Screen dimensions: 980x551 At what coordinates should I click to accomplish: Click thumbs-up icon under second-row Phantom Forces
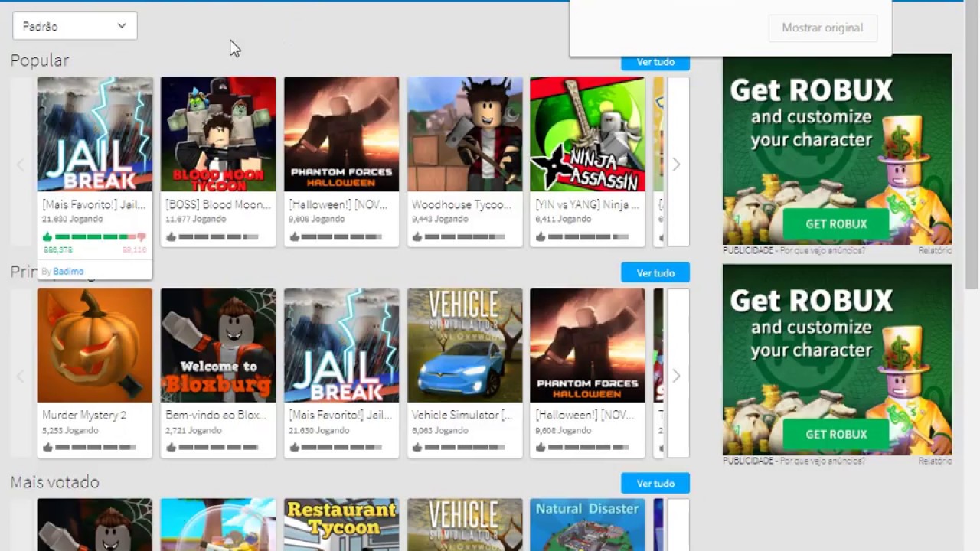pos(541,448)
